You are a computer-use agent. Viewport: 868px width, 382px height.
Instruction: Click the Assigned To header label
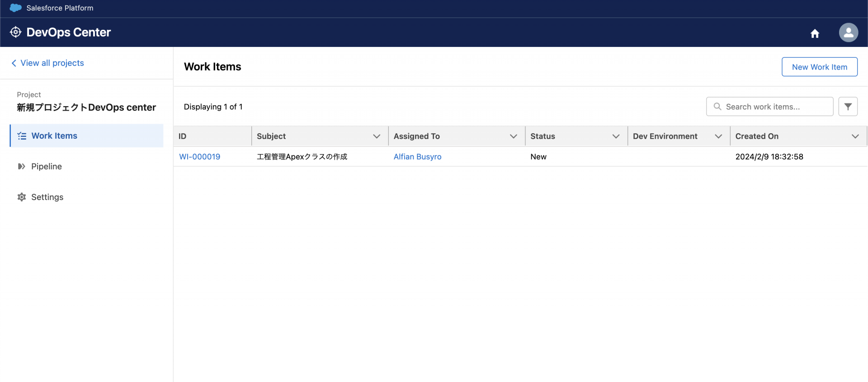point(417,136)
